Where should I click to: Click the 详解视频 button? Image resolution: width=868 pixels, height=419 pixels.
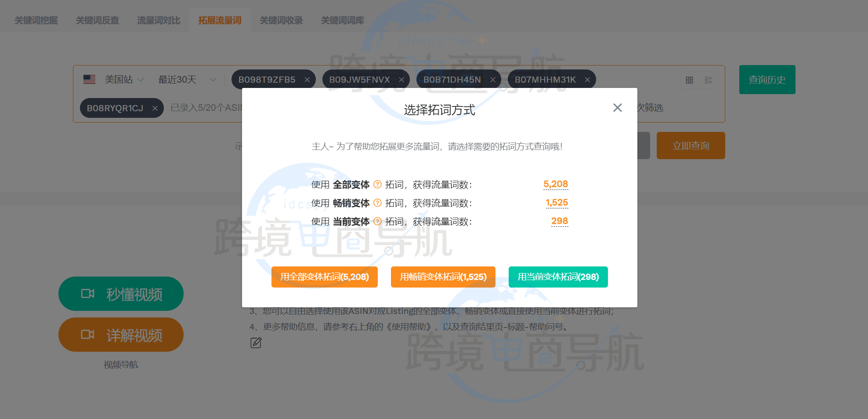[121, 335]
